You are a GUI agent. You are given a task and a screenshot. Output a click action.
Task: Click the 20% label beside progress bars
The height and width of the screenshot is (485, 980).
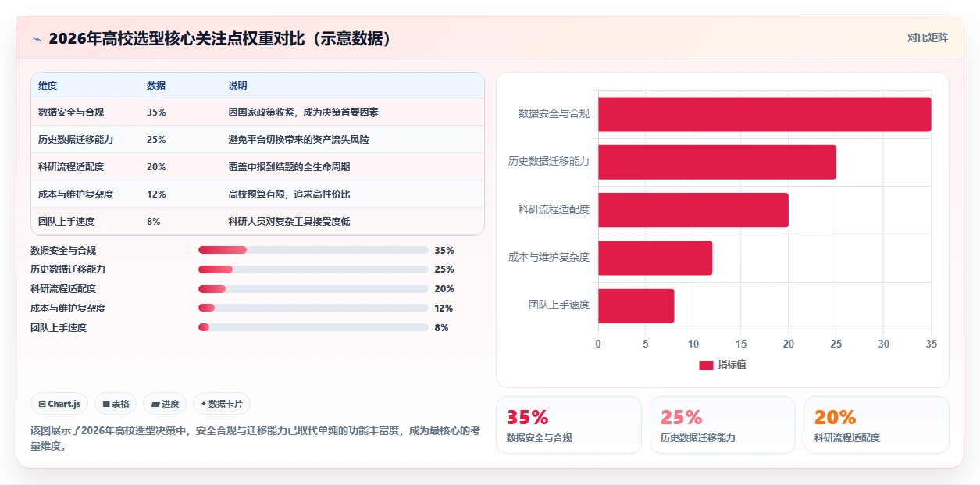pyautogui.click(x=444, y=289)
